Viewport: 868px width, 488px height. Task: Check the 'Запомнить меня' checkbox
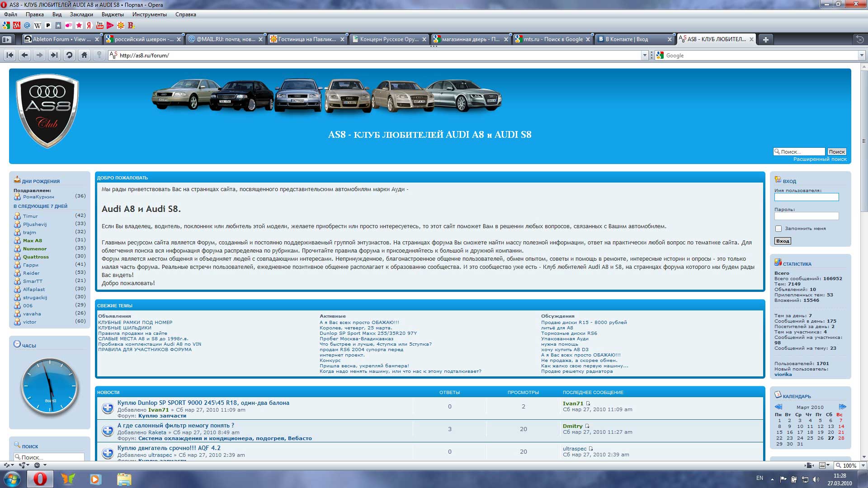778,229
